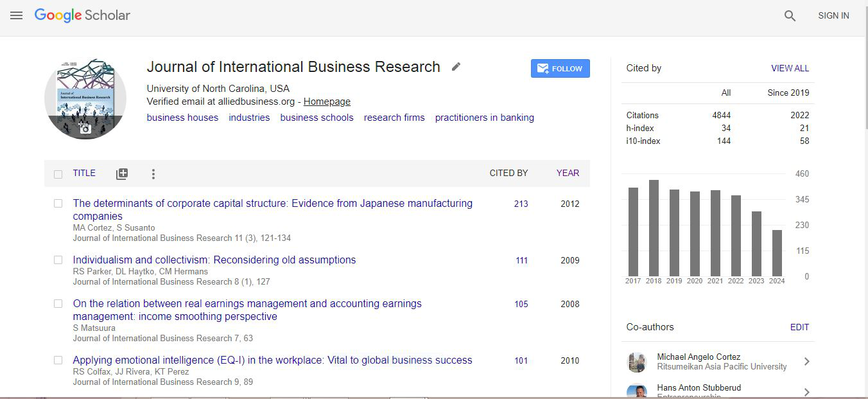This screenshot has width=868, height=399.
Task: Check the Individualism and collectivism article
Action: point(58,260)
